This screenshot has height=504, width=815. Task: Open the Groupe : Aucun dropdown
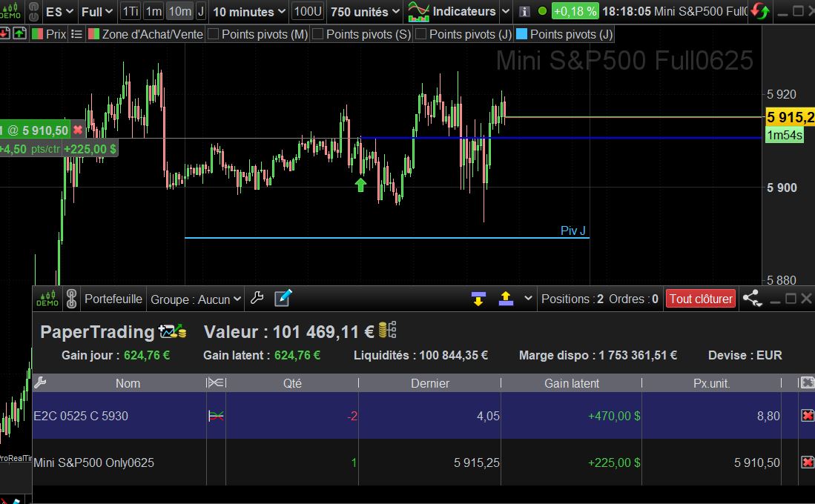pyautogui.click(x=196, y=299)
